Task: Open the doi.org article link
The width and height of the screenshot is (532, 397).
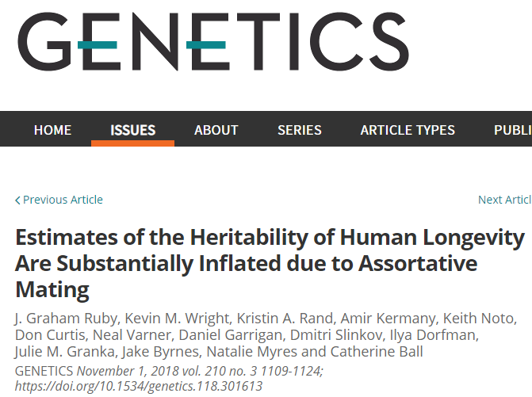Action: [x=139, y=386]
